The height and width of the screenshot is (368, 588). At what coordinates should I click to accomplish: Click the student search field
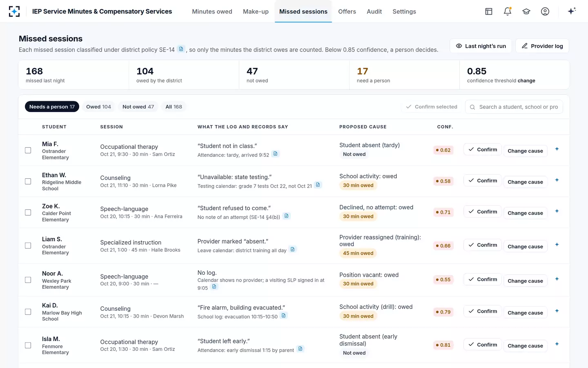[514, 107]
